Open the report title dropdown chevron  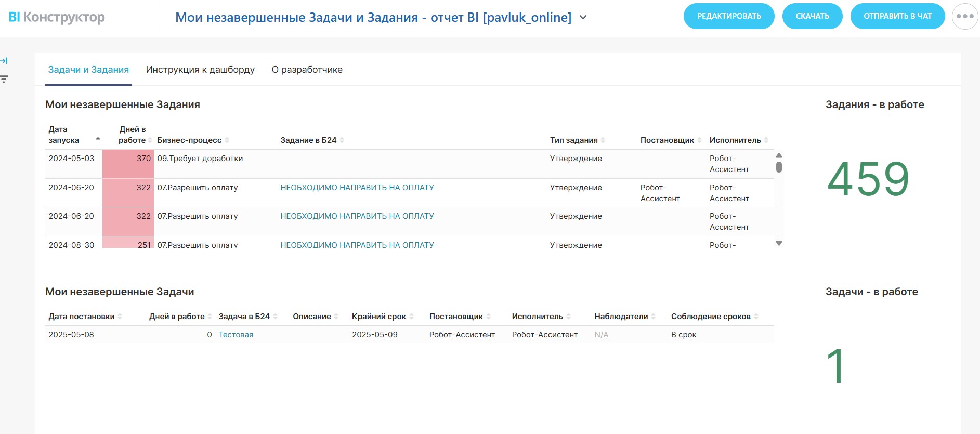[583, 18]
